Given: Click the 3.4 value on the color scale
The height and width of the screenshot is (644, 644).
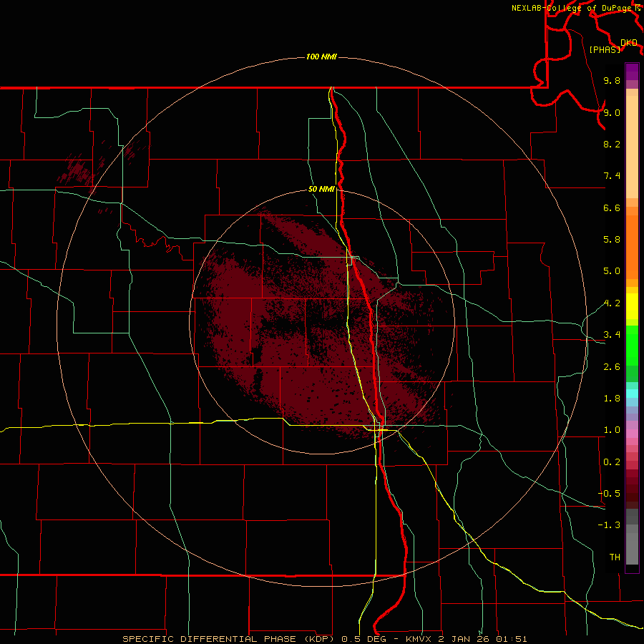Looking at the screenshot, I should click(612, 334).
